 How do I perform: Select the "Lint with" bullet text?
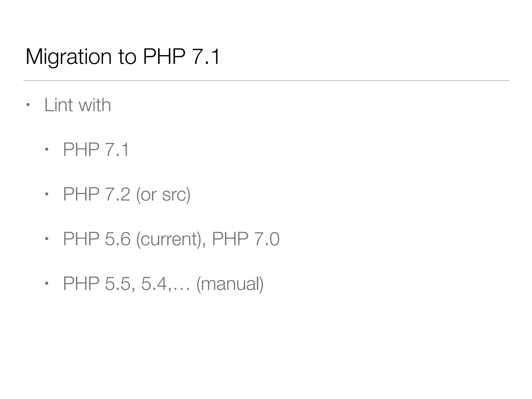click(78, 105)
